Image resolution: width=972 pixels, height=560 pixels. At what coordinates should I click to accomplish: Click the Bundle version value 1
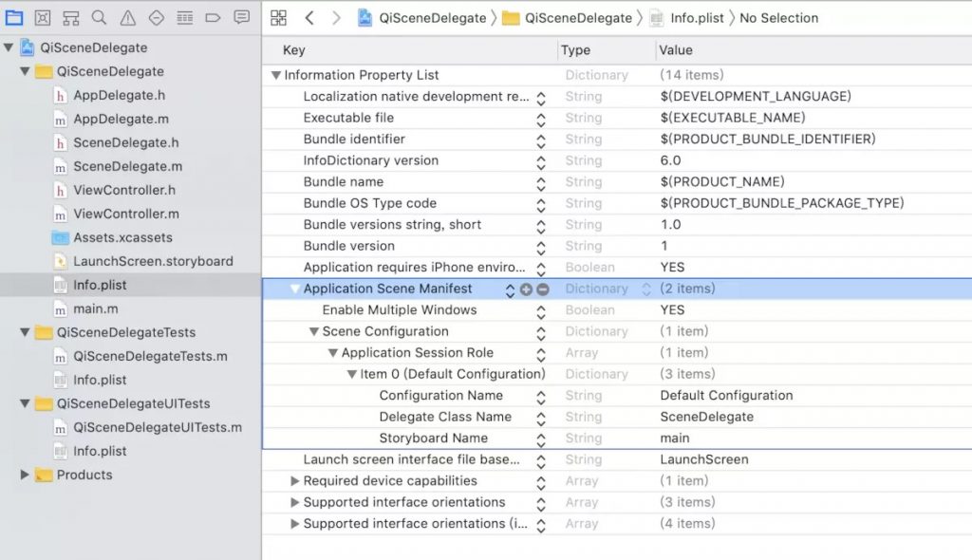click(664, 246)
